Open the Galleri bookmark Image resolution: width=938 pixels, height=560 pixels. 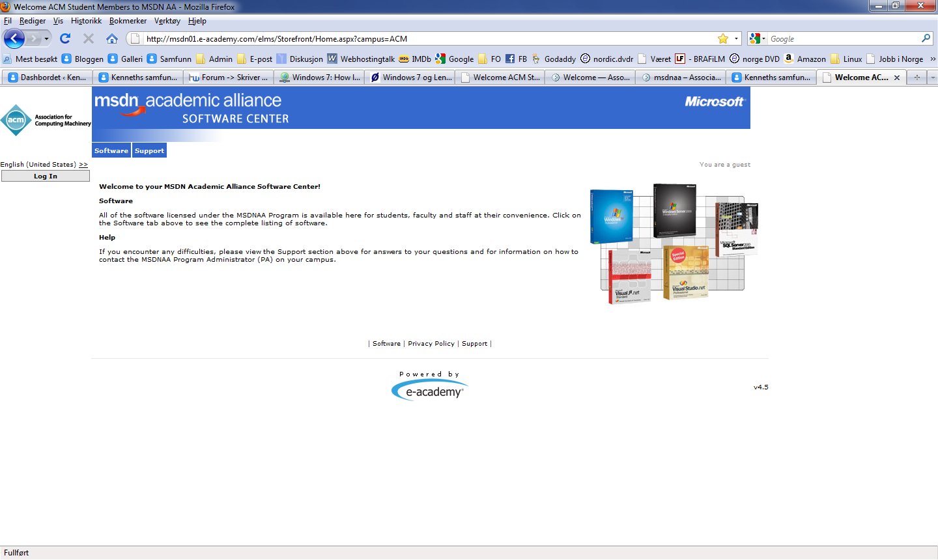coord(126,59)
